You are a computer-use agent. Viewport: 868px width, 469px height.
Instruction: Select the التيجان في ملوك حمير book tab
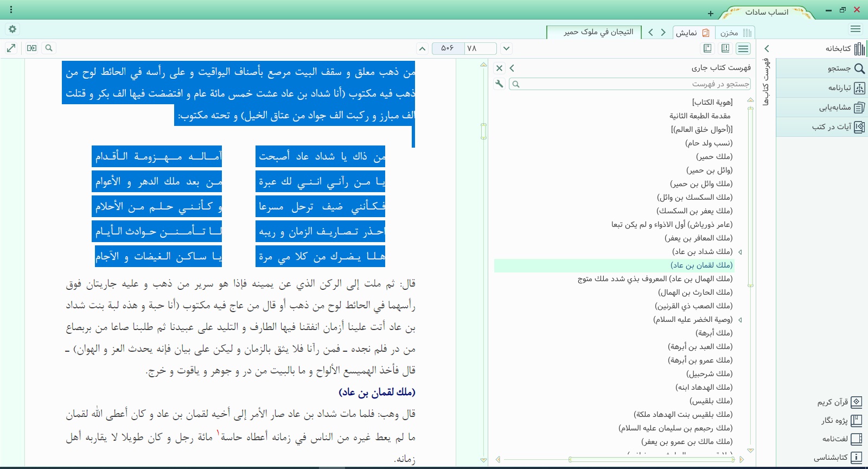pyautogui.click(x=594, y=32)
